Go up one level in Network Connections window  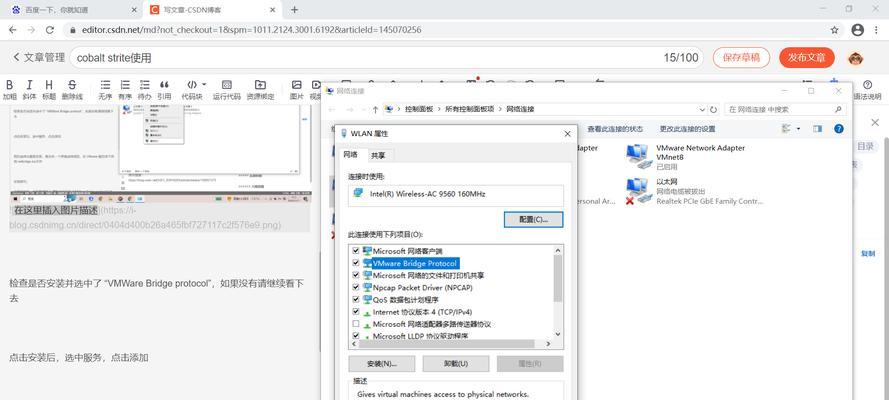point(375,109)
